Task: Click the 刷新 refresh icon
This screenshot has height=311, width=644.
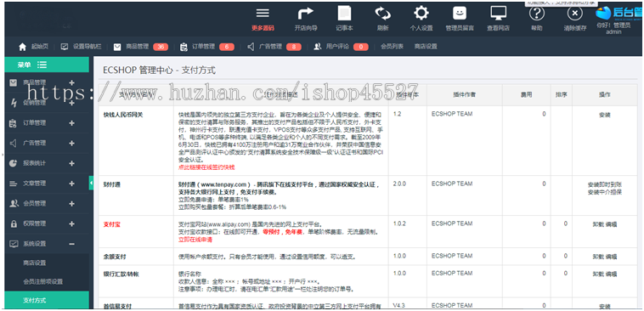Action: [383, 14]
